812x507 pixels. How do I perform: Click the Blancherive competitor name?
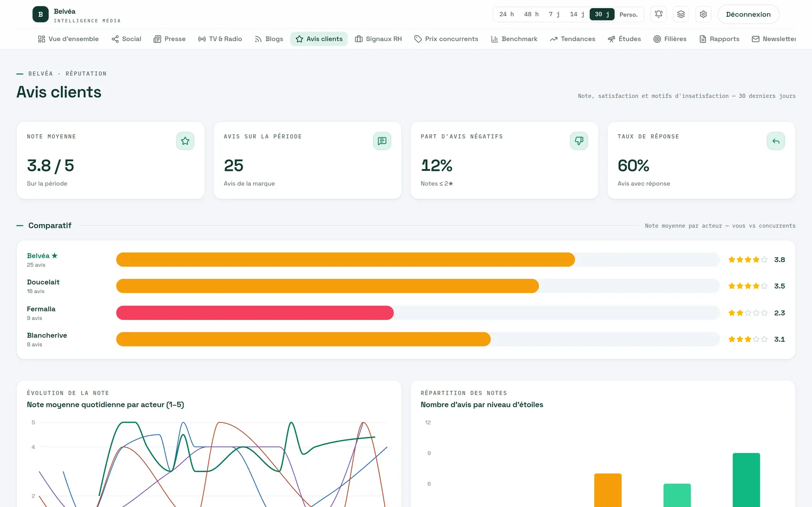coord(47,336)
